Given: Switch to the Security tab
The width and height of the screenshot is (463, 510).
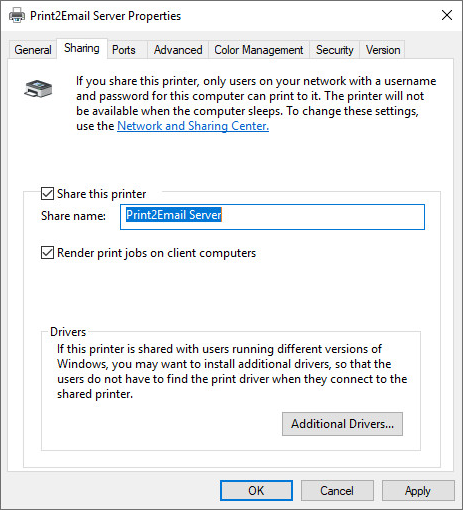Looking at the screenshot, I should tap(334, 50).
